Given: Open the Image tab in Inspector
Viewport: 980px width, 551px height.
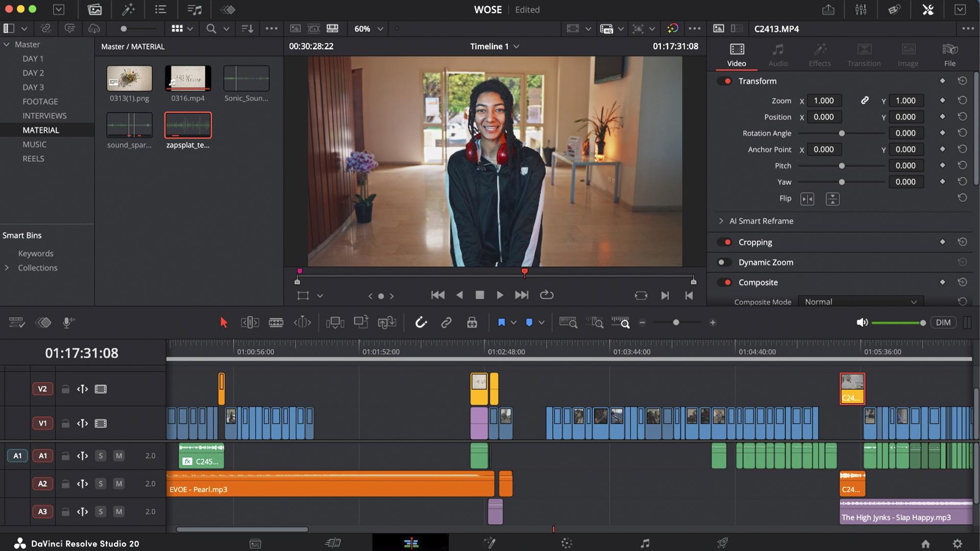Looking at the screenshot, I should coord(908,56).
